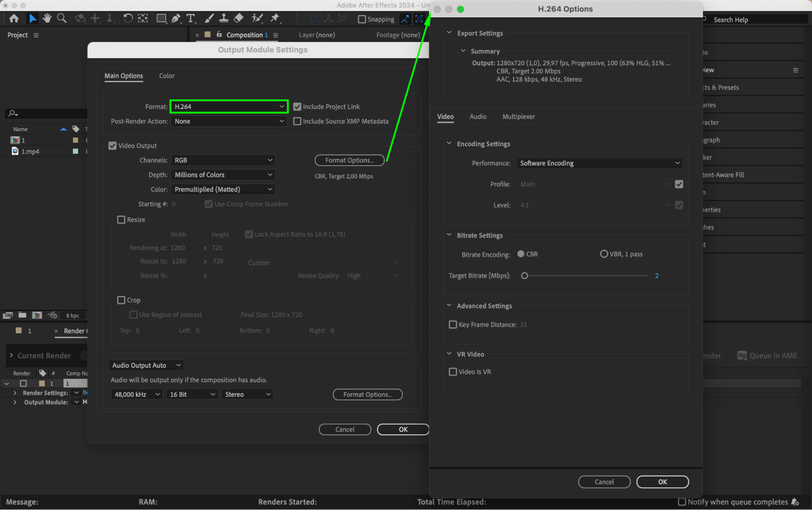Image resolution: width=812 pixels, height=510 pixels.
Task: Select the Clone Stamp tool
Action: tap(223, 18)
